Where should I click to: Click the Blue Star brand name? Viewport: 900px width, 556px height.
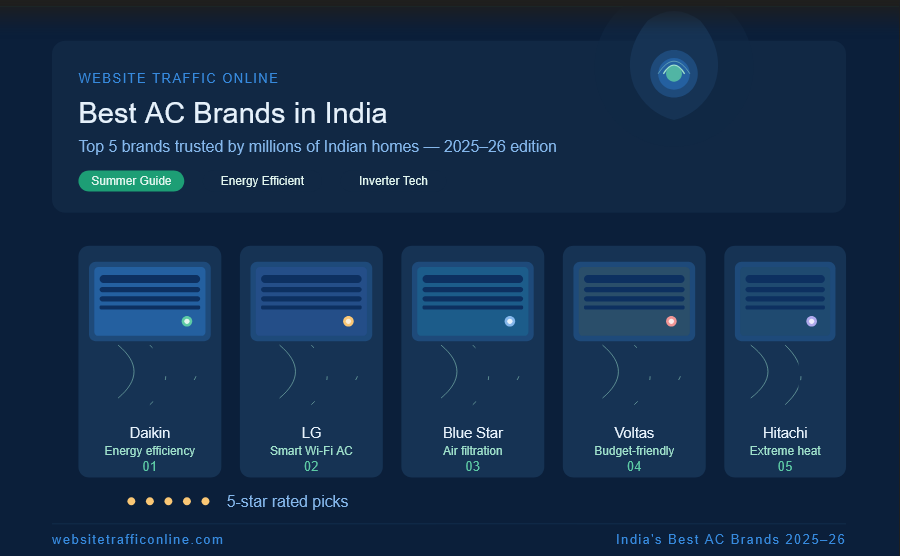pos(473,433)
